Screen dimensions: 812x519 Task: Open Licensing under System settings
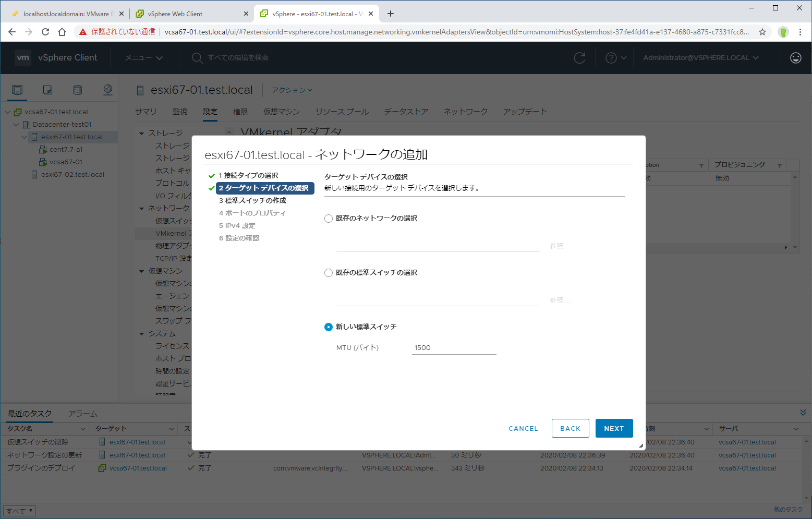pyautogui.click(x=173, y=346)
